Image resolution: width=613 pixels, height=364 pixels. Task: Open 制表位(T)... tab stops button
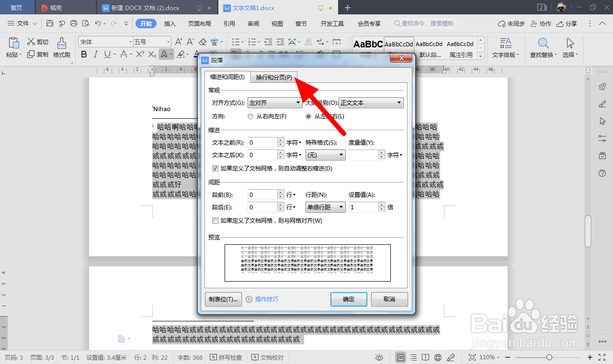(x=223, y=299)
